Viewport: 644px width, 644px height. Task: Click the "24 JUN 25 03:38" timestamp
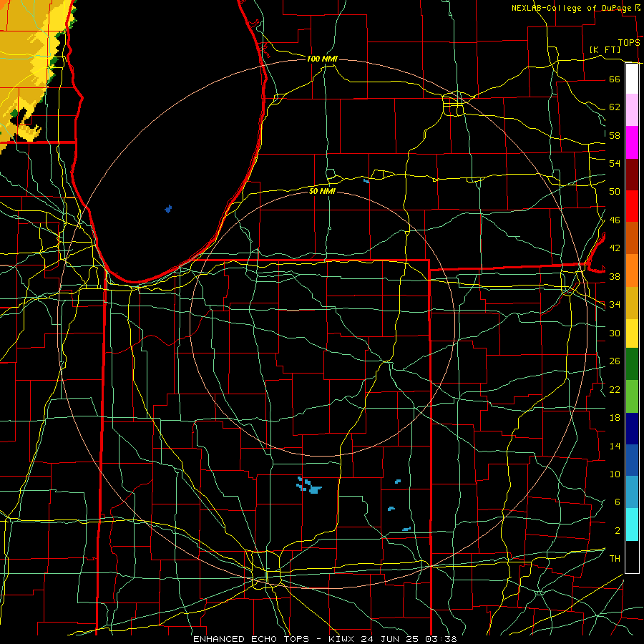coord(409,639)
